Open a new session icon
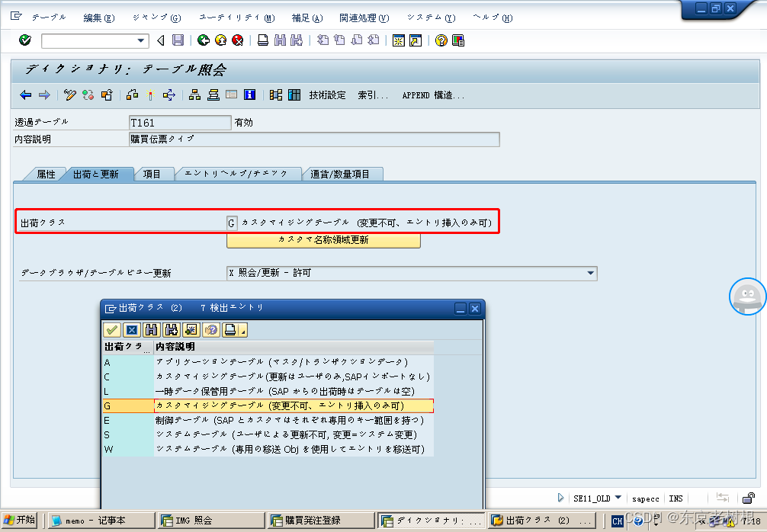This screenshot has height=532, width=767. [x=399, y=40]
